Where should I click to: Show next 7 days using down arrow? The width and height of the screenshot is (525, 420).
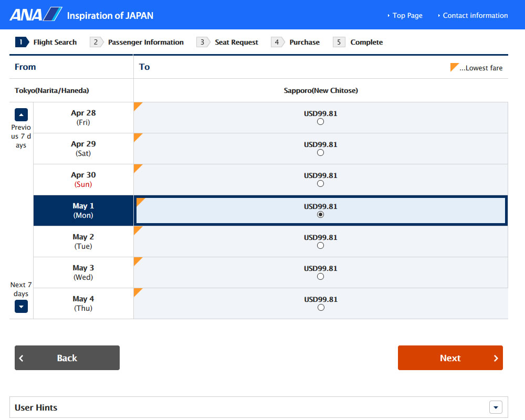[21, 307]
